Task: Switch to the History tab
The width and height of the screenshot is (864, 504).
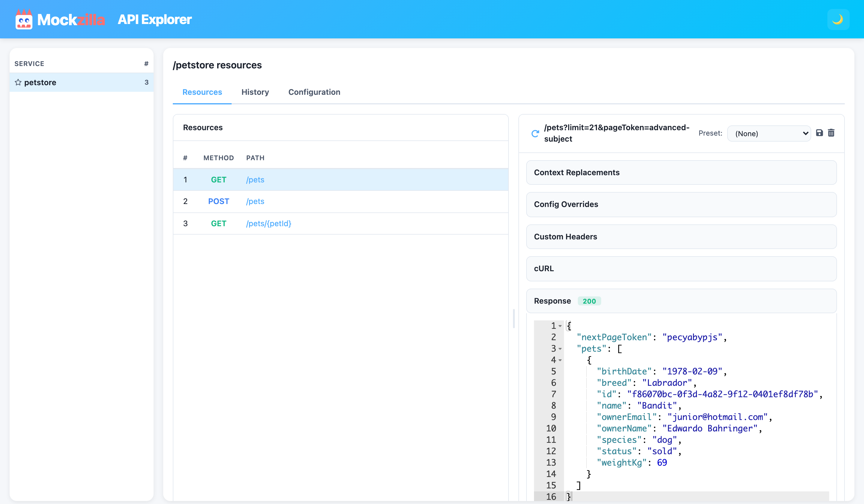Action: point(255,92)
